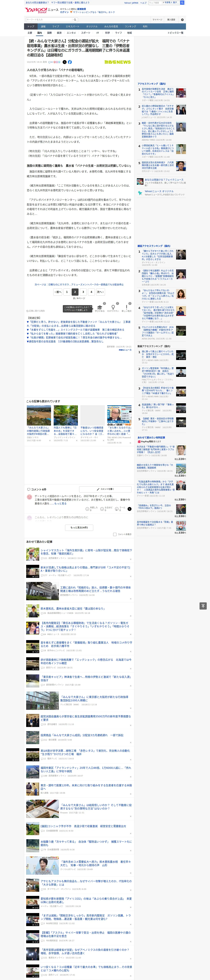Share article on X icon under headline
Image resolution: width=210 pixels, height=980 pixels.
tap(64, 62)
